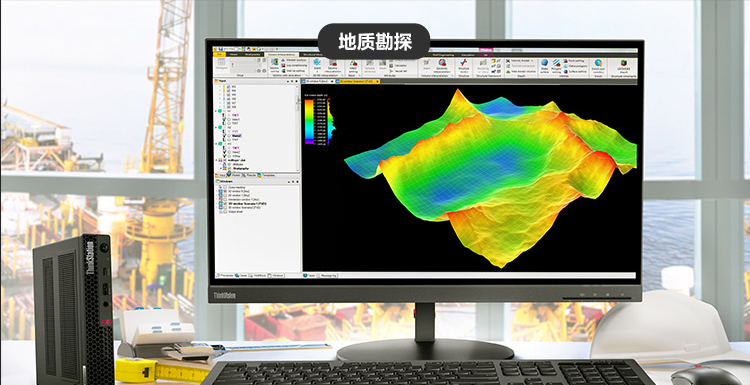Click the Seismic interpretation icon in the ribbon
This screenshot has width=750, height=385.
pos(332,63)
